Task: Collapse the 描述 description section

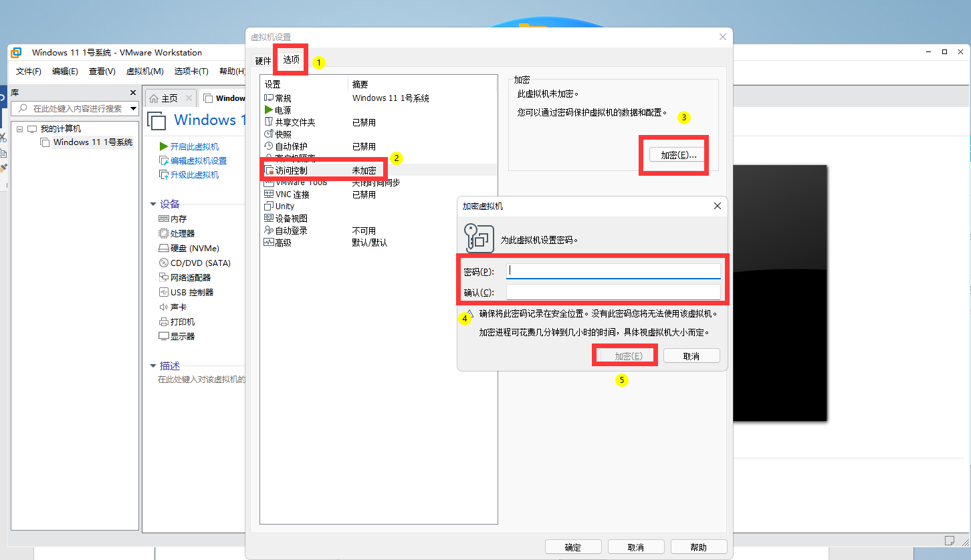Action: [x=153, y=366]
